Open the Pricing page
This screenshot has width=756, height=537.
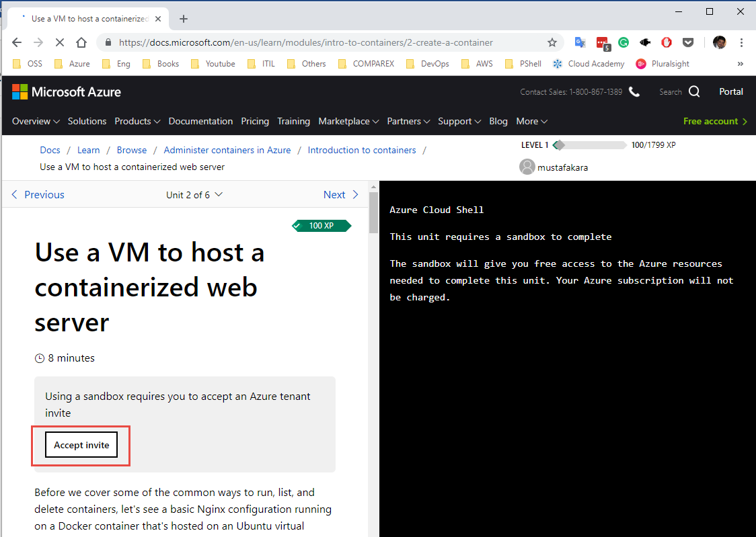tap(255, 122)
